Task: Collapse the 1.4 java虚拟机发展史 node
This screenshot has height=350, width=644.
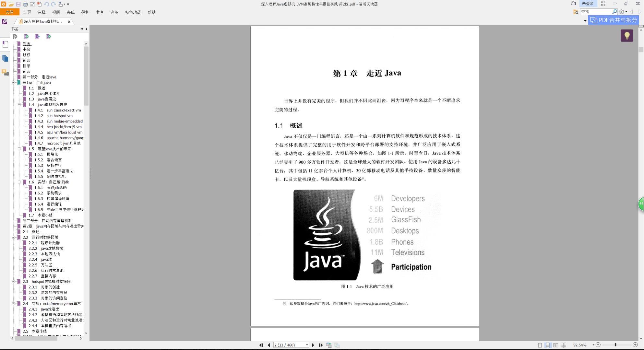Action: coord(19,105)
